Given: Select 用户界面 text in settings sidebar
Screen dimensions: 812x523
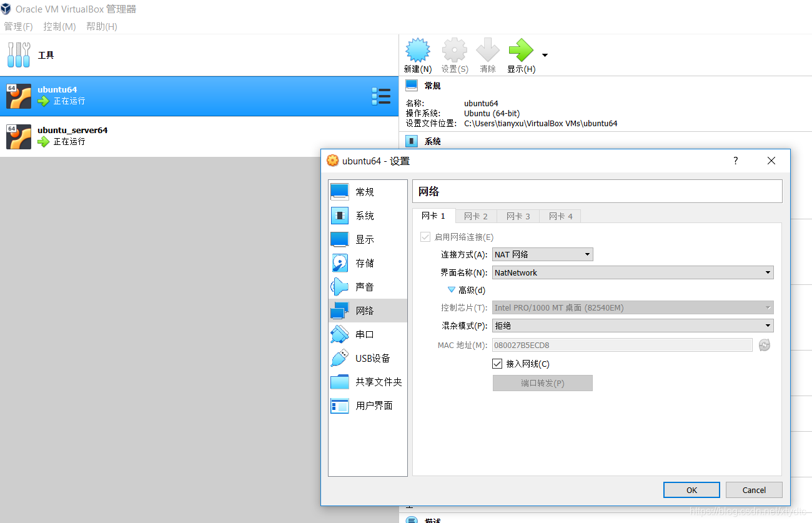Looking at the screenshot, I should point(374,406).
